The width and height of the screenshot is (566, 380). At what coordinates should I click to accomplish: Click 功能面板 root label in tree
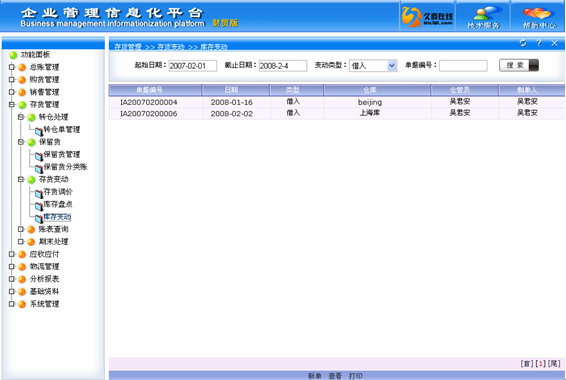[x=35, y=55]
